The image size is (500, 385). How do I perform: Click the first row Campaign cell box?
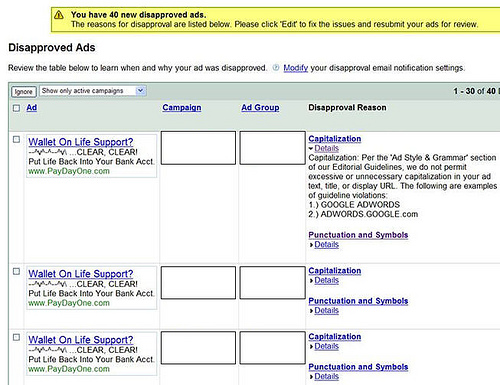pyautogui.click(x=198, y=148)
